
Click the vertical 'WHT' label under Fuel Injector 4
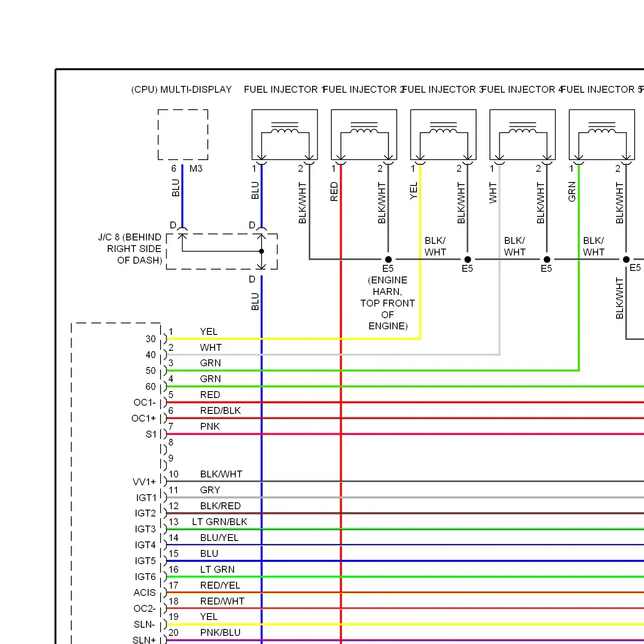pos(493,192)
